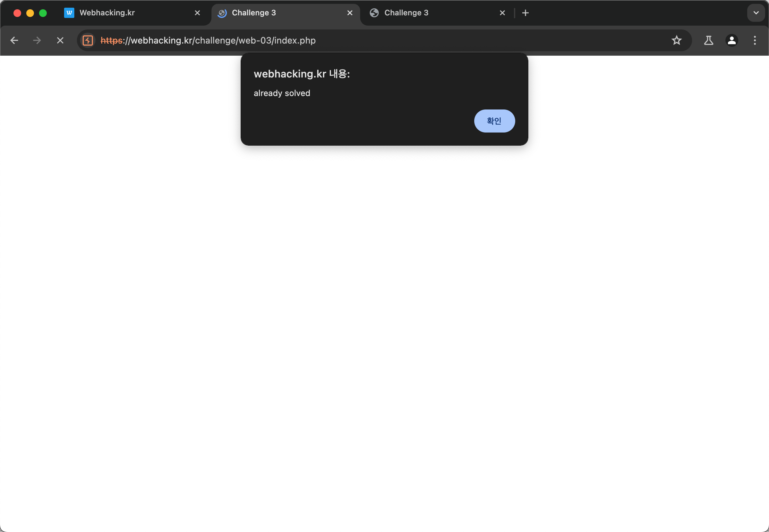
Task: Click the green fullscreen window button
Action: coord(43,13)
